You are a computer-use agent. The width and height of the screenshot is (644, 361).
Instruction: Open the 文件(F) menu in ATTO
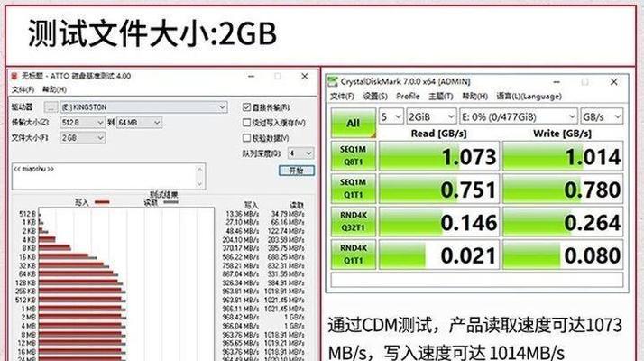(x=23, y=89)
